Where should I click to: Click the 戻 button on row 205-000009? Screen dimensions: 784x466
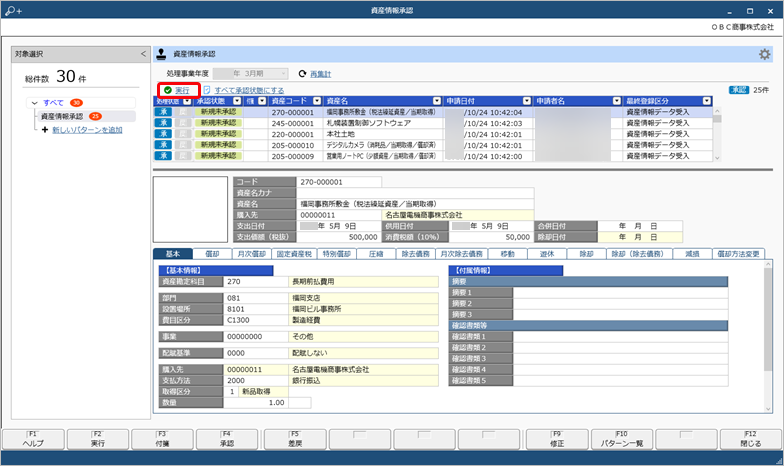tap(183, 156)
